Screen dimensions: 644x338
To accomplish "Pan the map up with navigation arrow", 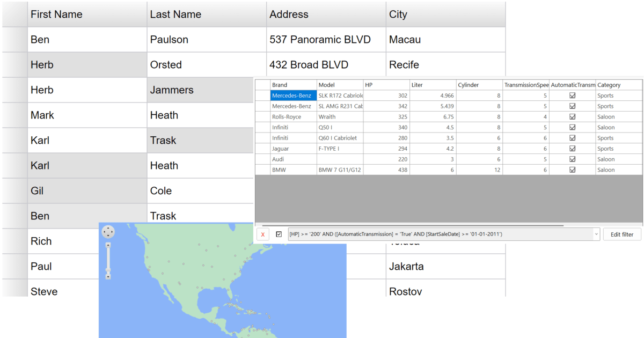I will coord(108,227).
